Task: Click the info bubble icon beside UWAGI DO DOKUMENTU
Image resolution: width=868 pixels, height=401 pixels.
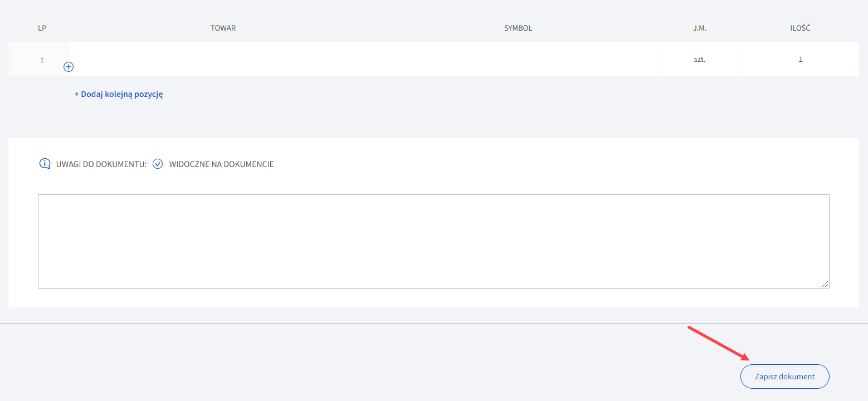Action: (x=45, y=164)
